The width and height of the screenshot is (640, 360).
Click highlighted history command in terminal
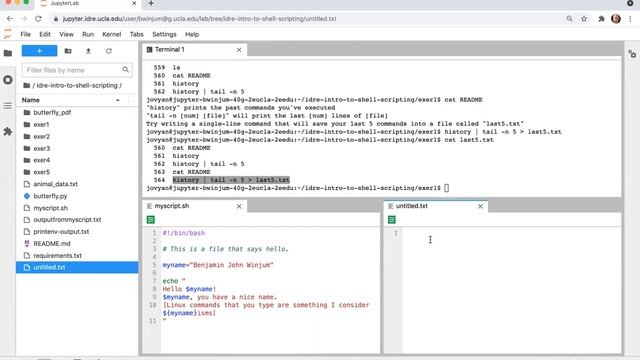point(231,180)
